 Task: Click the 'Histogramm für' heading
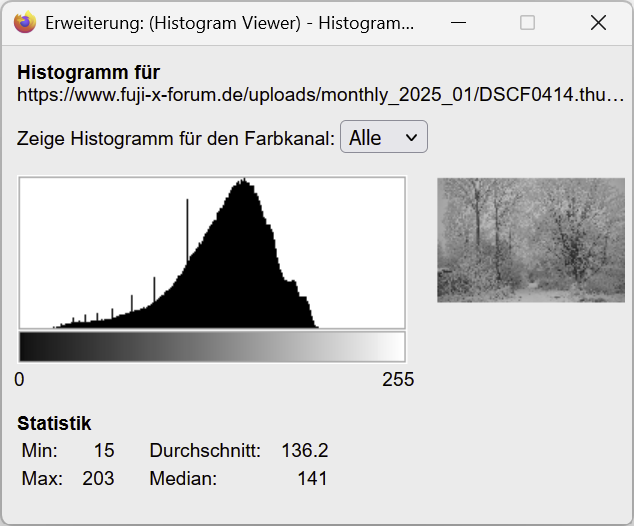coord(89,72)
